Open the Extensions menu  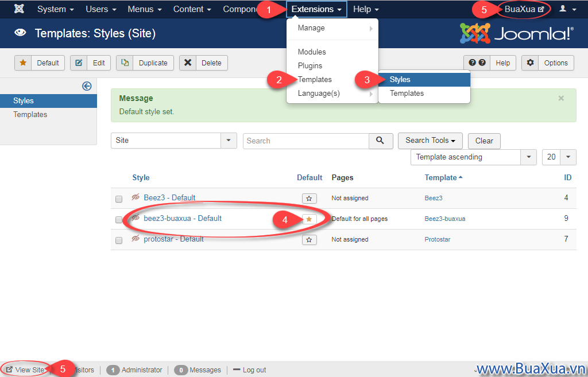point(316,9)
